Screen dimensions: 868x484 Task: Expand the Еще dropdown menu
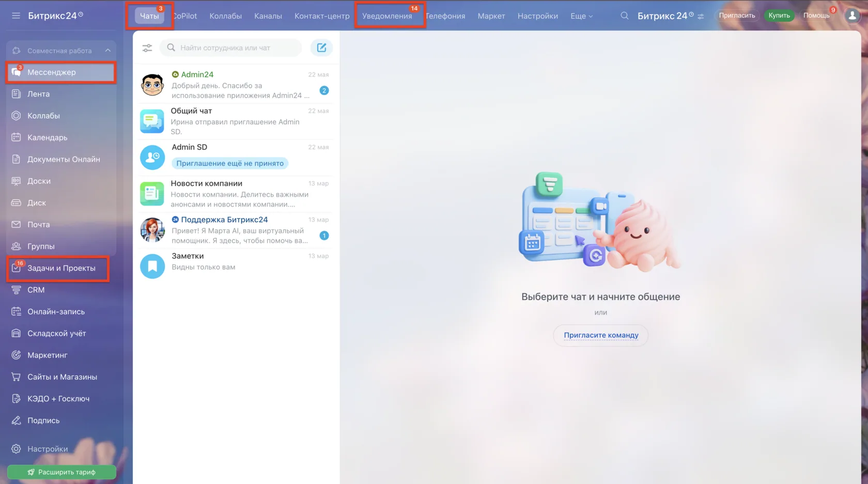click(x=582, y=16)
